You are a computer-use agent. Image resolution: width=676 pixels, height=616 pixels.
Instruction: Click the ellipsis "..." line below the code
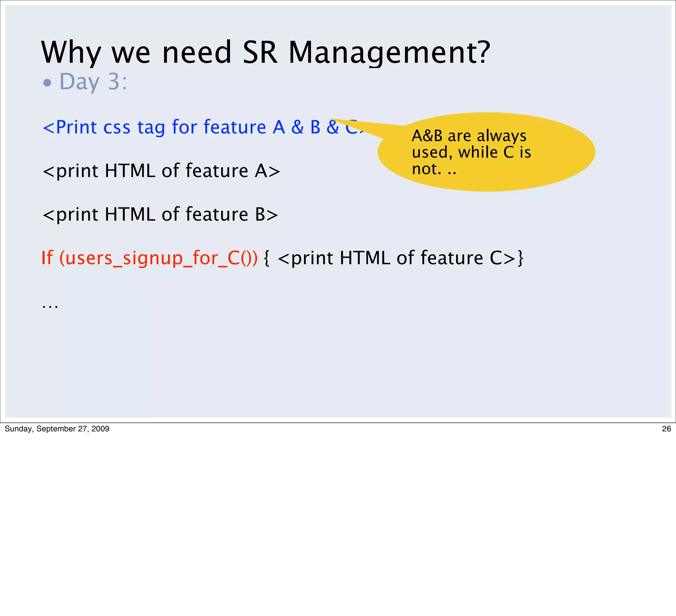coord(50,306)
